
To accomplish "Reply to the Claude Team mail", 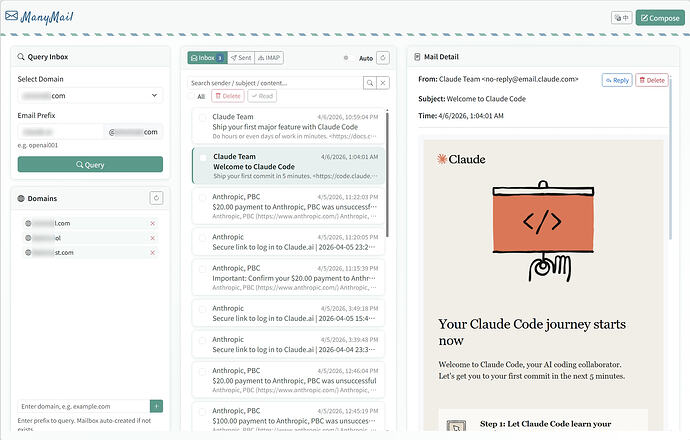I will click(x=617, y=80).
